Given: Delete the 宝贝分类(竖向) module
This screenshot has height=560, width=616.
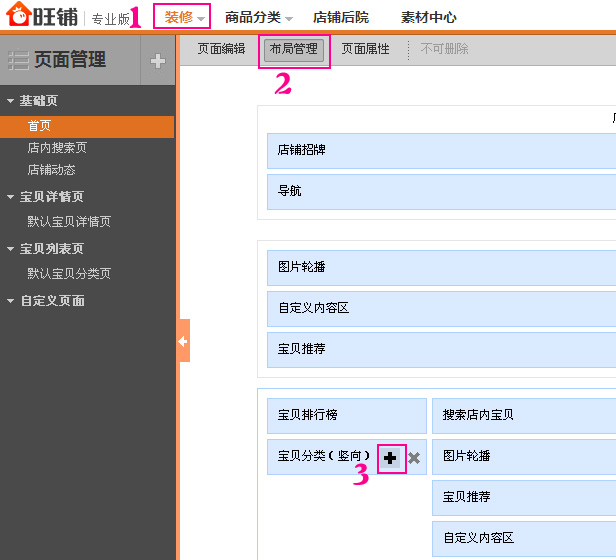Looking at the screenshot, I should point(414,457).
